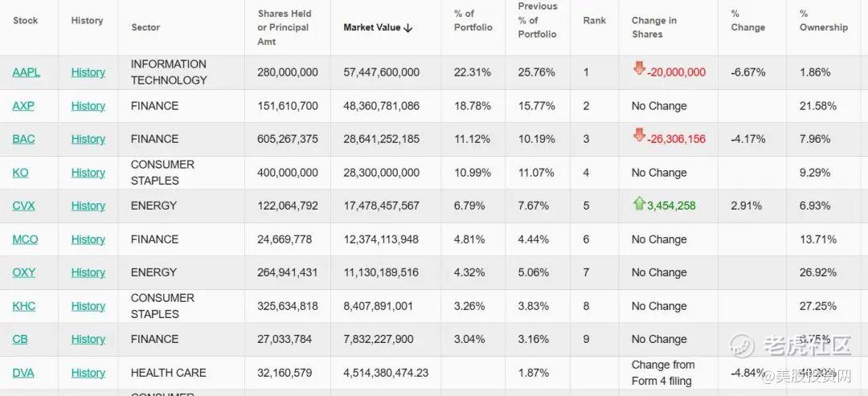View History for AAPL

pos(88,72)
